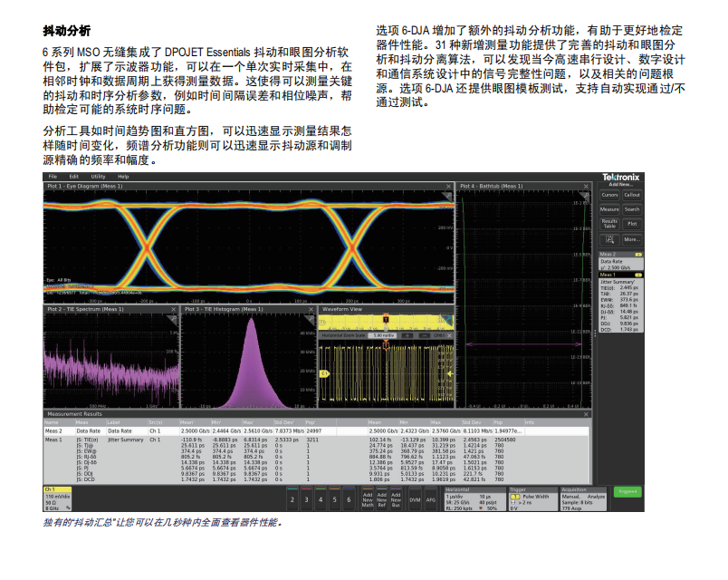This screenshot has height=580, width=728.
Task: Click the Results Table button
Action: [x=609, y=224]
